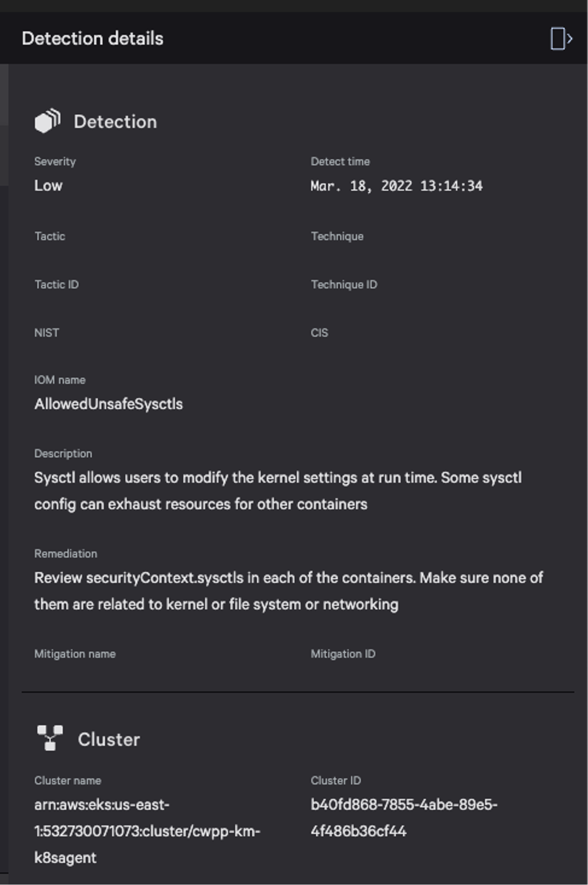Click the remediation text about securityContext.sysctls
This screenshot has width=588, height=885.
pyautogui.click(x=288, y=591)
